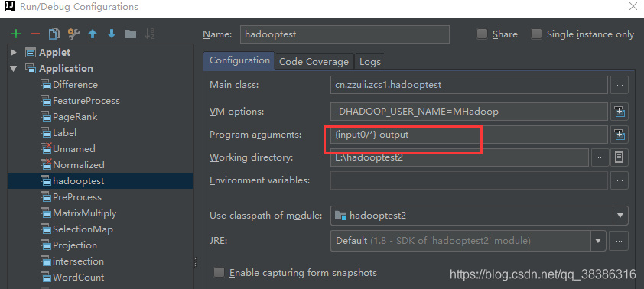Expand the Program arguments field editor

(x=620, y=135)
